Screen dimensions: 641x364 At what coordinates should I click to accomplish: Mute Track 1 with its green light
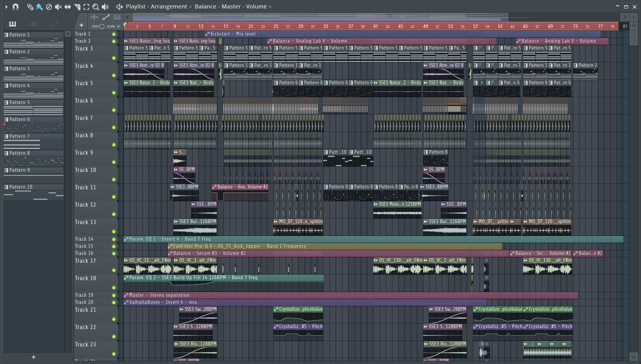[114, 34]
